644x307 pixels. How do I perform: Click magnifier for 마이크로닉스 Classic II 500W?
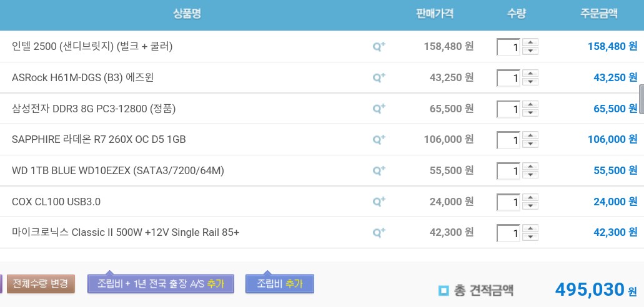(379, 233)
